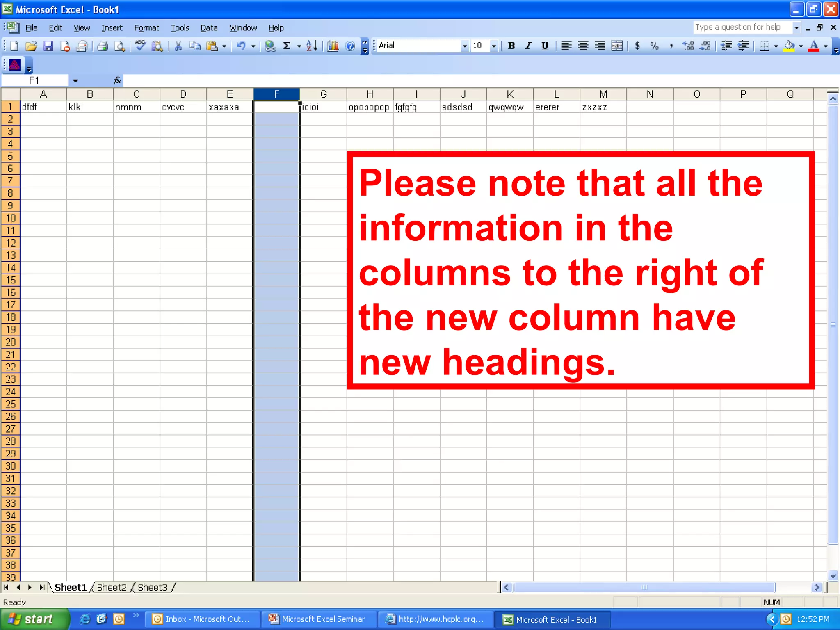
Task: Select column G header
Action: click(323, 94)
